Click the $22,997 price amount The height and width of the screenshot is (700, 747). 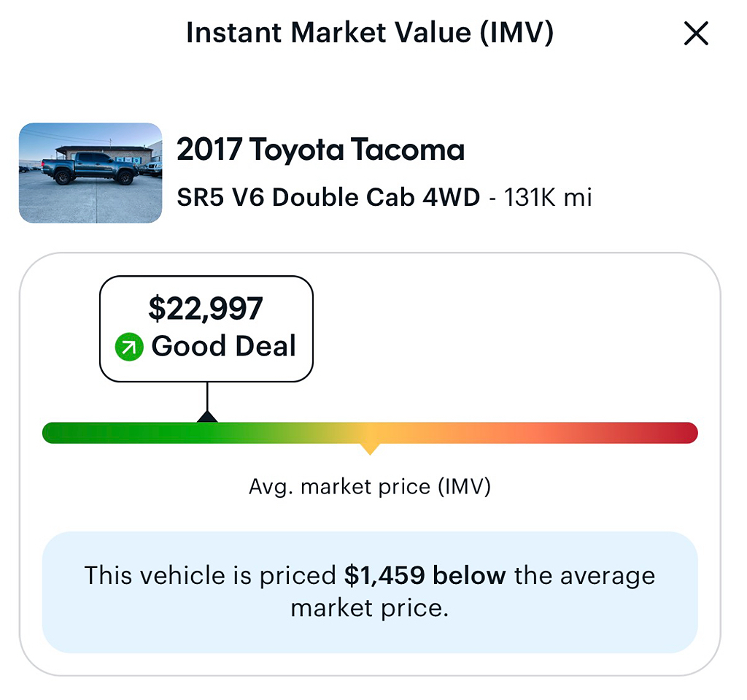click(206, 309)
